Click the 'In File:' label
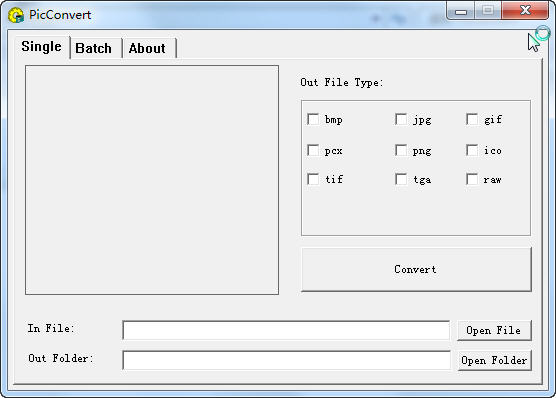This screenshot has height=398, width=556. [51, 328]
